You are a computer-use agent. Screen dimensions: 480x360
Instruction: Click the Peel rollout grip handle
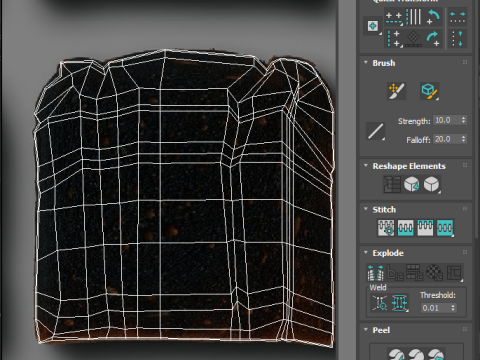(465, 329)
